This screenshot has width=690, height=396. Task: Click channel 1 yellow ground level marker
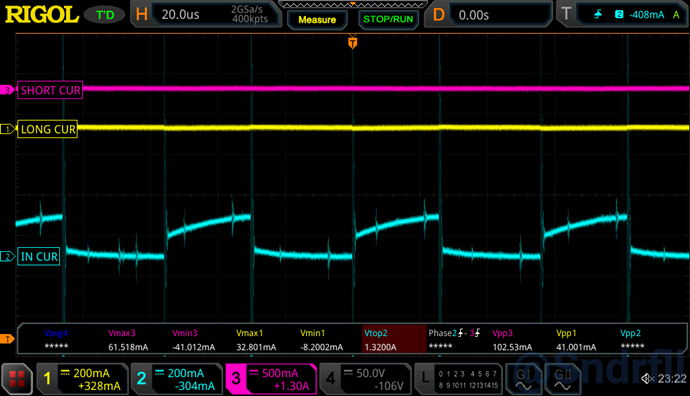point(7,129)
